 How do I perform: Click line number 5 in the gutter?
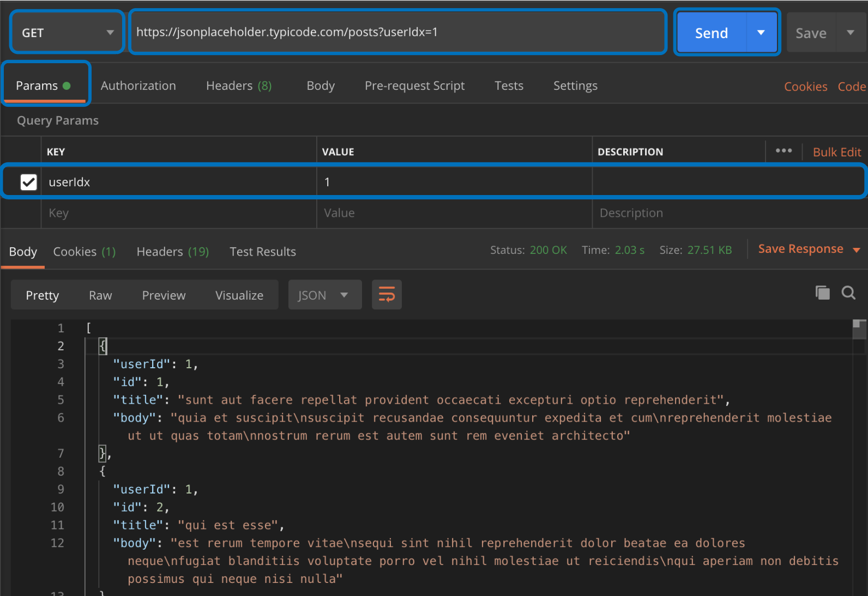point(61,400)
